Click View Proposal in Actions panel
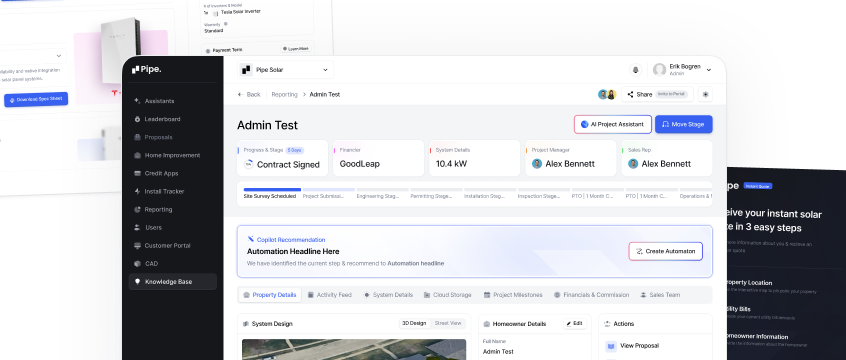 point(639,345)
